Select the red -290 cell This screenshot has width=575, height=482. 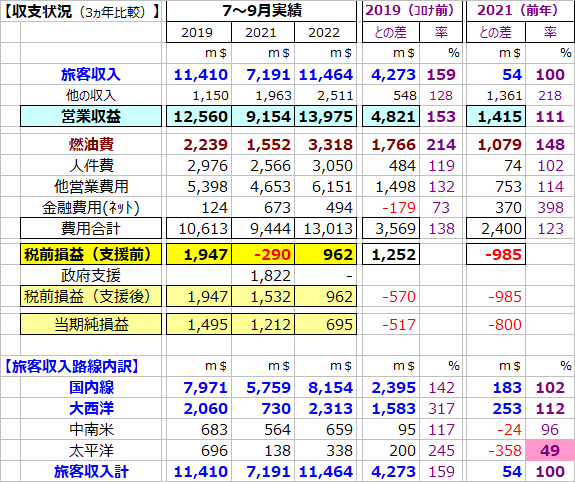click(263, 254)
